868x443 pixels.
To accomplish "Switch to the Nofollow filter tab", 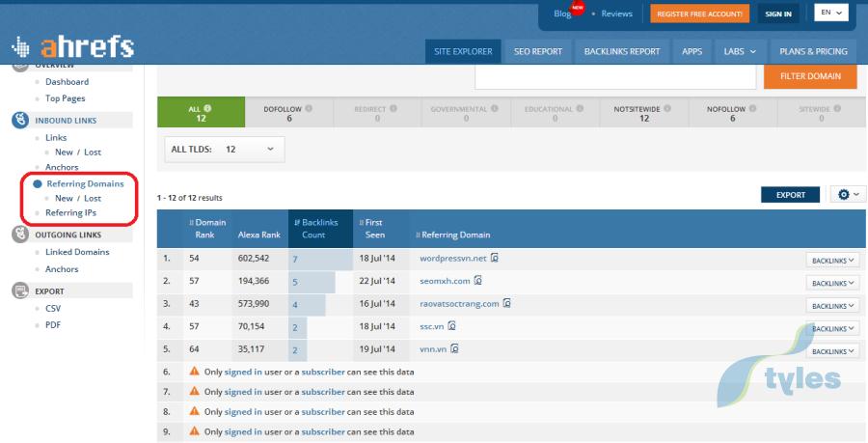I will click(730, 114).
